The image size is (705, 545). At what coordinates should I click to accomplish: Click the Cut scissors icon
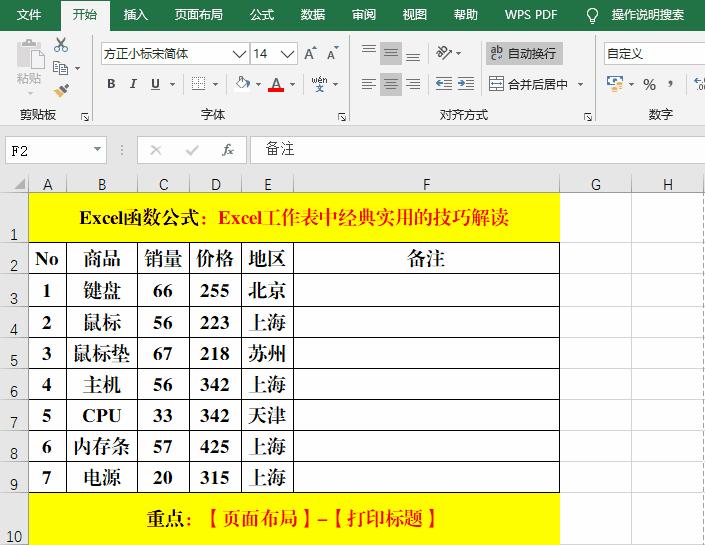61,45
